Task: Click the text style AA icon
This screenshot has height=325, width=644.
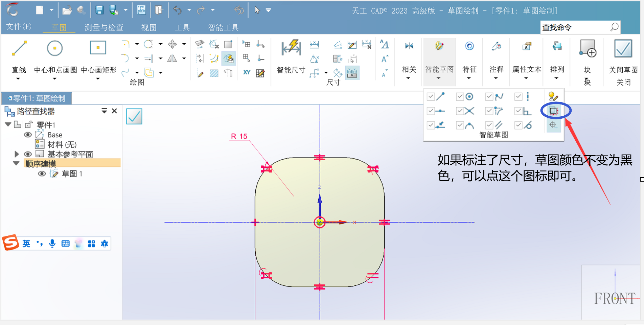Action: tap(384, 44)
